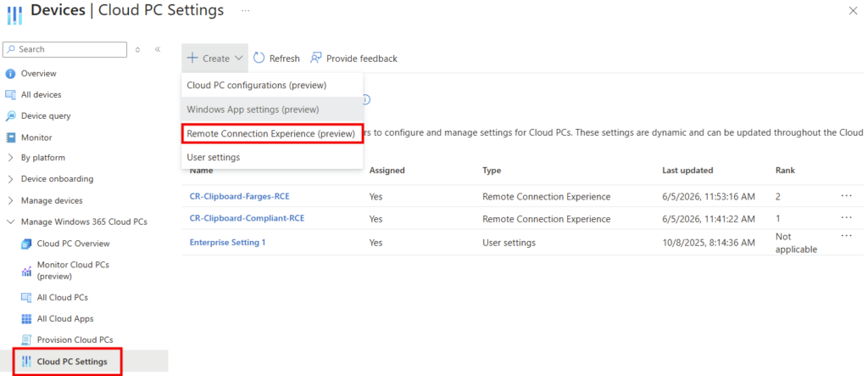Click the Devices header logo icon
Viewport: 868px width, 376px height.
15,14
